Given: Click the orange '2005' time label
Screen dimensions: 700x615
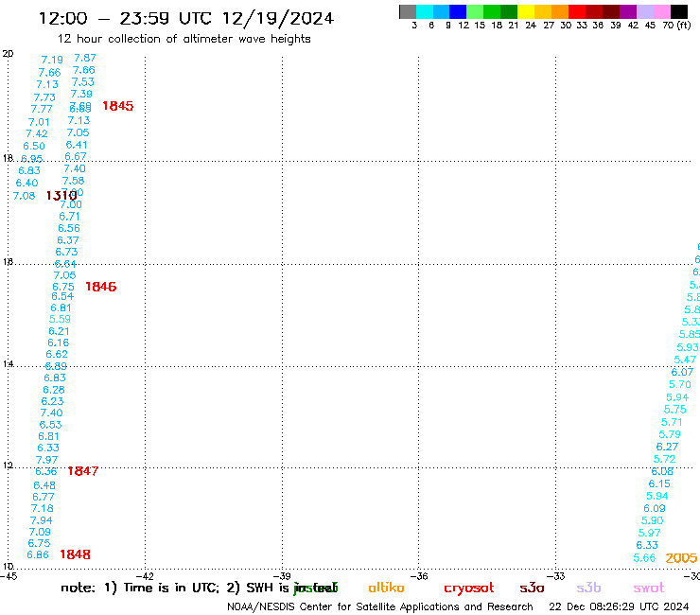Looking at the screenshot, I should click(681, 558).
